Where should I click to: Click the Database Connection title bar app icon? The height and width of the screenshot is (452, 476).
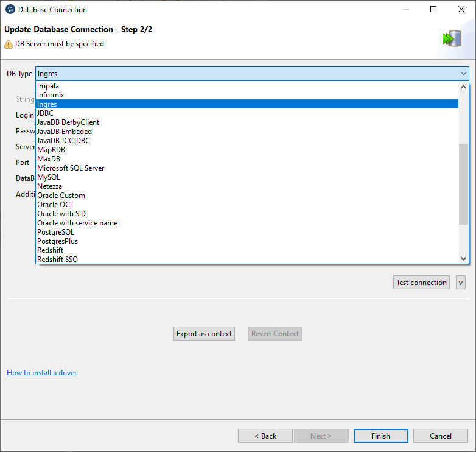(x=10, y=9)
